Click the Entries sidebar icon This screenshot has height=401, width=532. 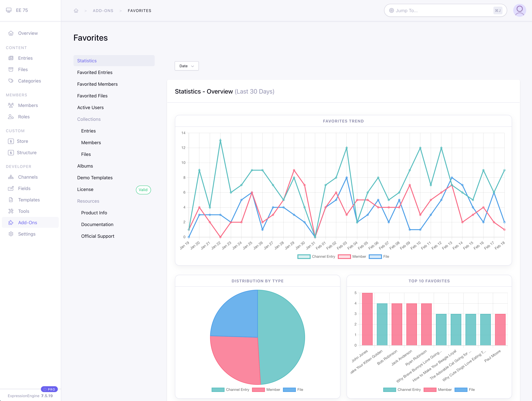coord(11,58)
